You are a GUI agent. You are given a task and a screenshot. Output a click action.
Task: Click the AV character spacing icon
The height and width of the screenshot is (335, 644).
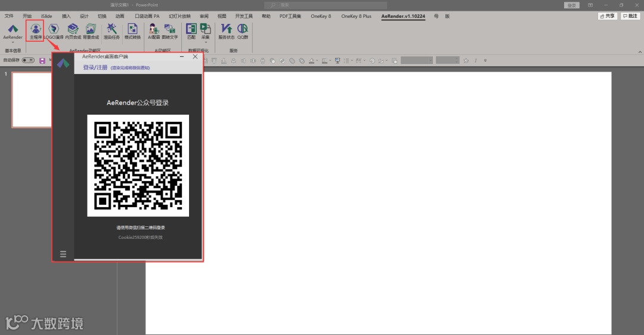coord(358,60)
